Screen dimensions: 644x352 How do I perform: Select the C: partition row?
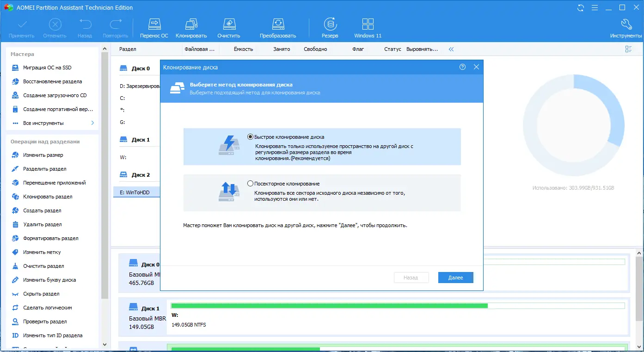pos(137,98)
